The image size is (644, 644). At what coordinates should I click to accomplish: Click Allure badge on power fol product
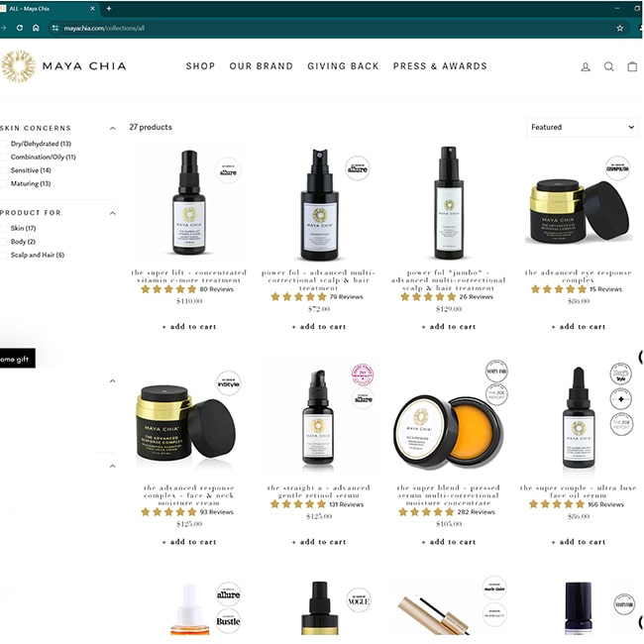(x=358, y=168)
